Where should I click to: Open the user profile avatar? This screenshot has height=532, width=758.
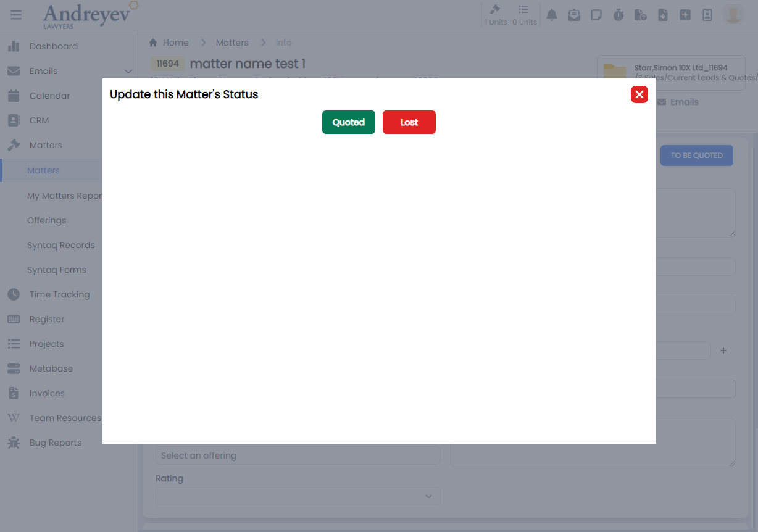(733, 15)
